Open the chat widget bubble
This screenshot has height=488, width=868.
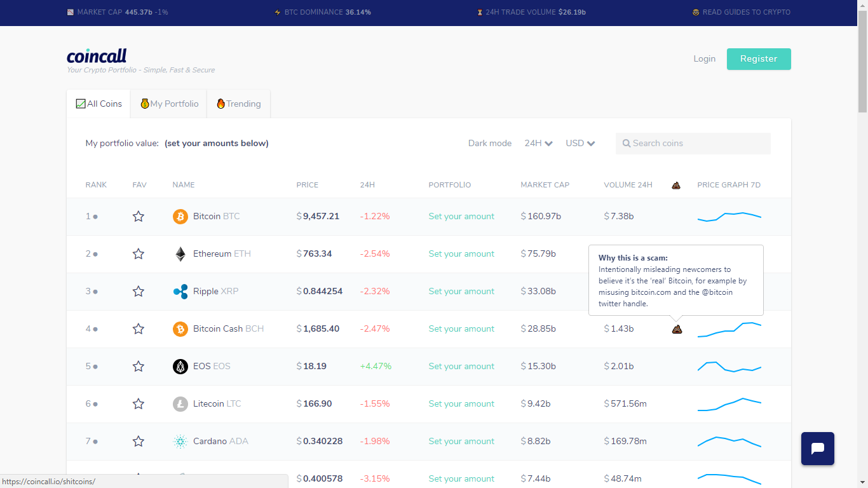(818, 449)
